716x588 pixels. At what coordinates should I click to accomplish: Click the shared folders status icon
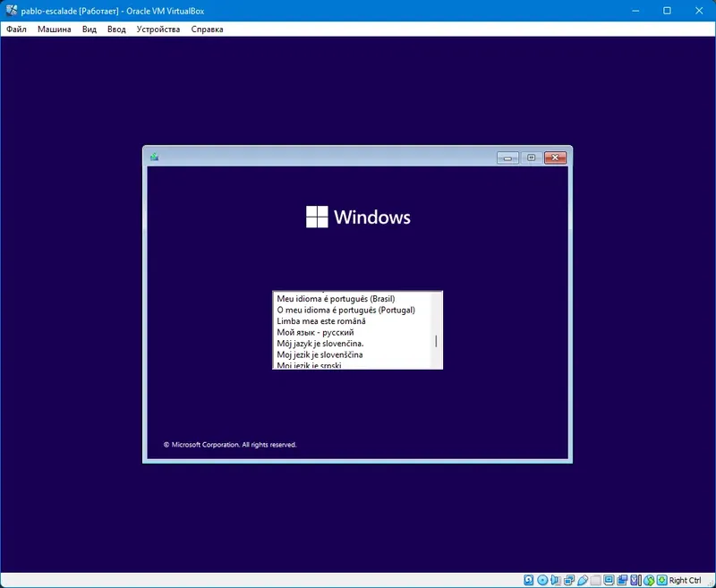[x=594, y=580]
